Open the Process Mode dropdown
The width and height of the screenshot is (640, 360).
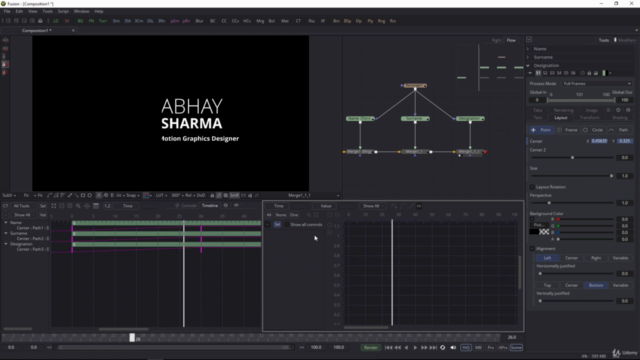tap(596, 84)
